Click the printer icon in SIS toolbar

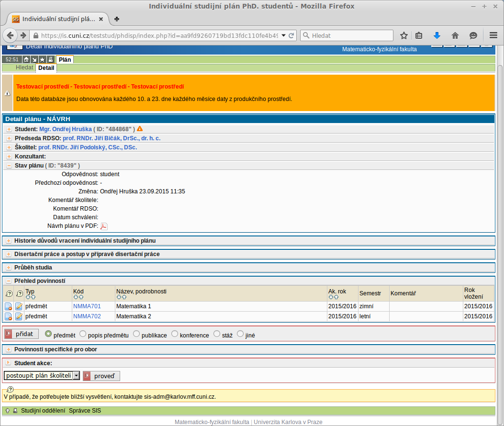50,59
